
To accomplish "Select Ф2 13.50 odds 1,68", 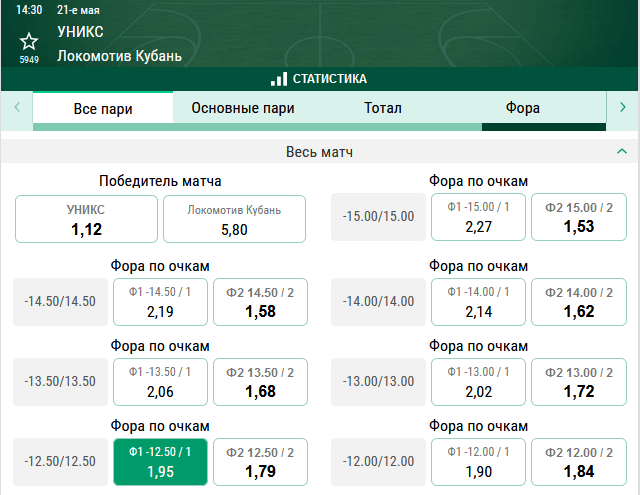I will point(260,382).
